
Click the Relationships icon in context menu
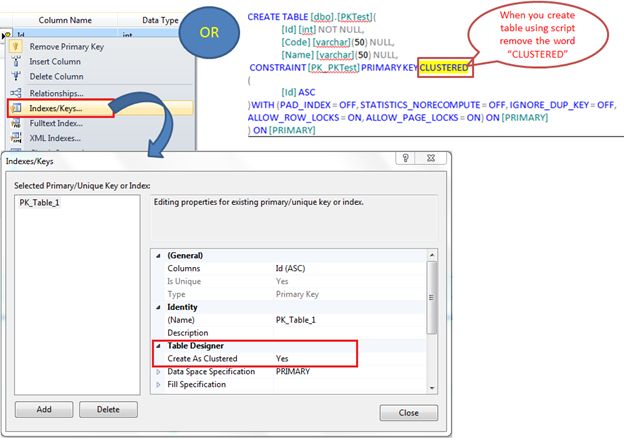click(x=16, y=93)
